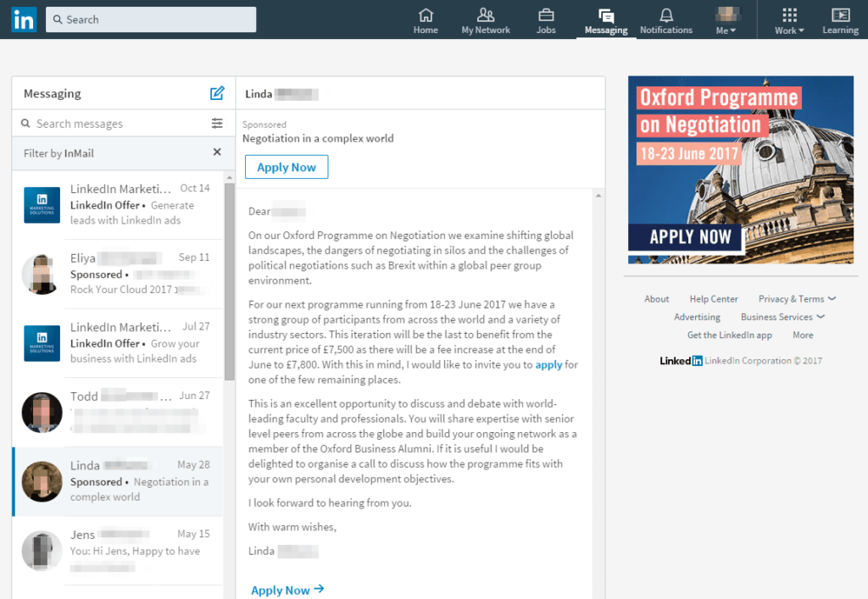Click the Apply Now outlined button

tap(287, 167)
